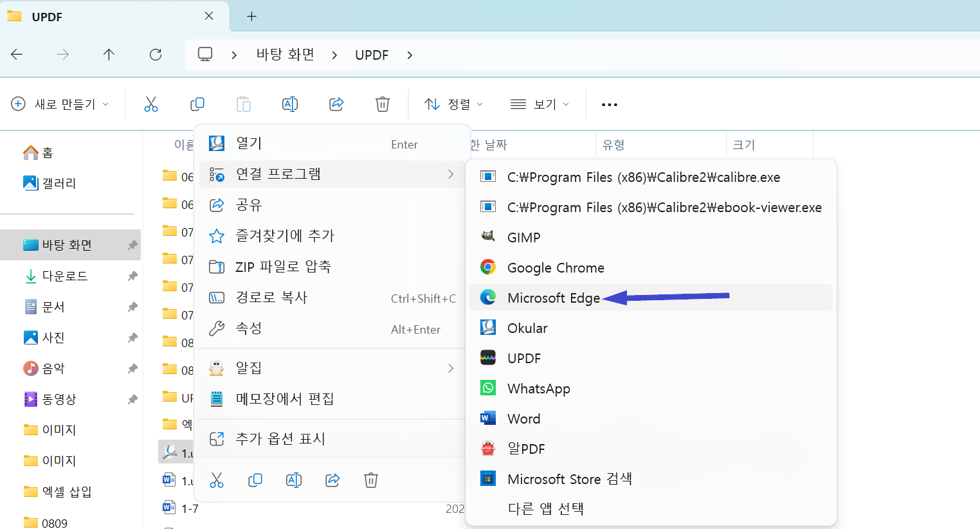The image size is (980, 529).
Task: Choose 메모장에서 편집 option
Action: pyautogui.click(x=332, y=399)
